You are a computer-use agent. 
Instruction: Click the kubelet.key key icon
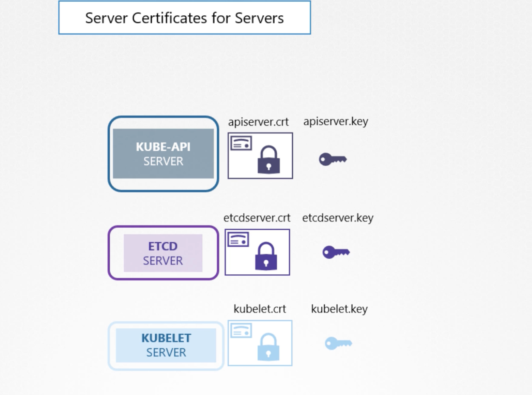point(338,343)
